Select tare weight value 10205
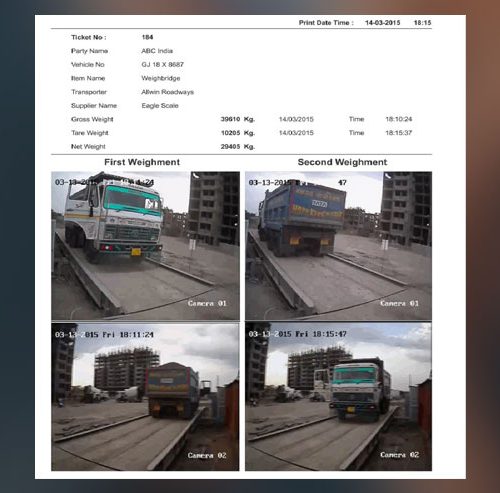The height and width of the screenshot is (493, 500). [230, 133]
